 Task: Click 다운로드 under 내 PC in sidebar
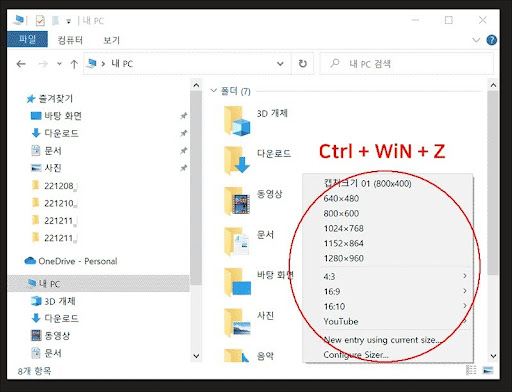(55, 318)
